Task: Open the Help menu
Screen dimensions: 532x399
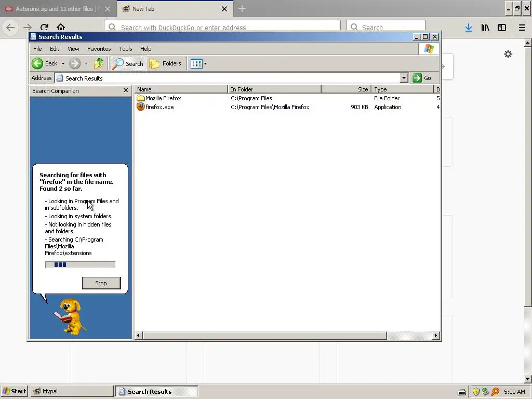Action: 146,49
